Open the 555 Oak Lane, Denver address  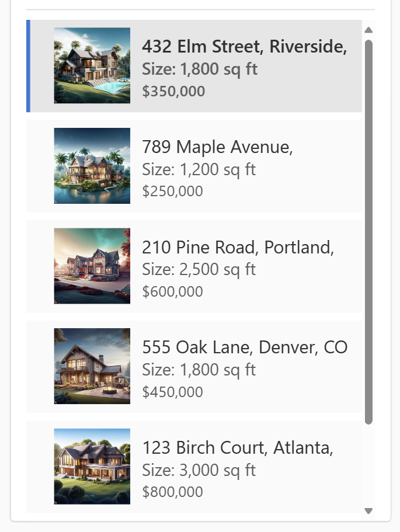245,347
